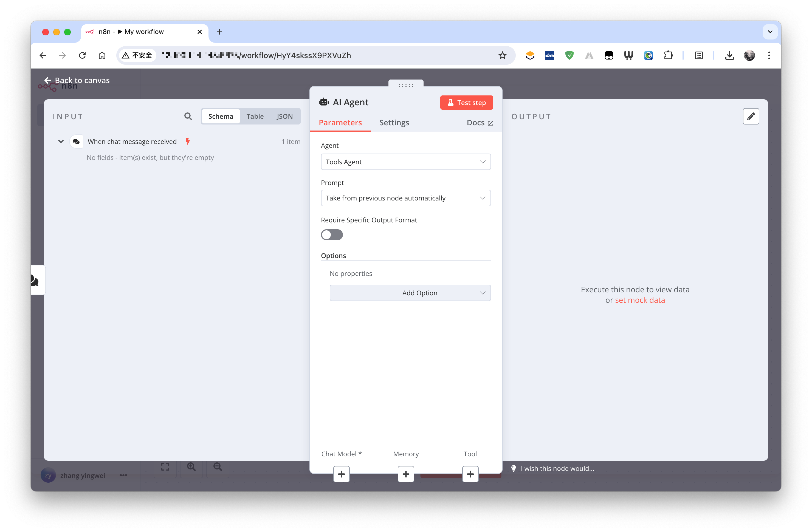Reload the n8n workflow page
The width and height of the screenshot is (812, 532).
82,55
